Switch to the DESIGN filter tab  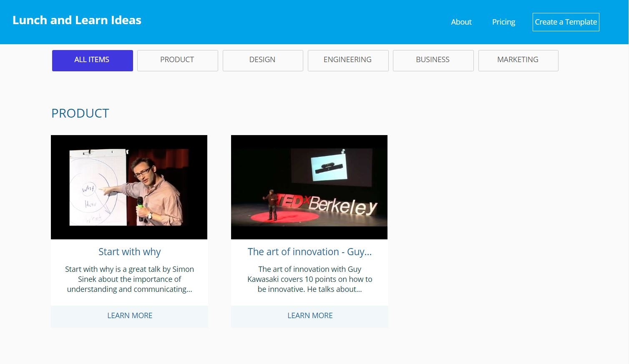point(262,60)
